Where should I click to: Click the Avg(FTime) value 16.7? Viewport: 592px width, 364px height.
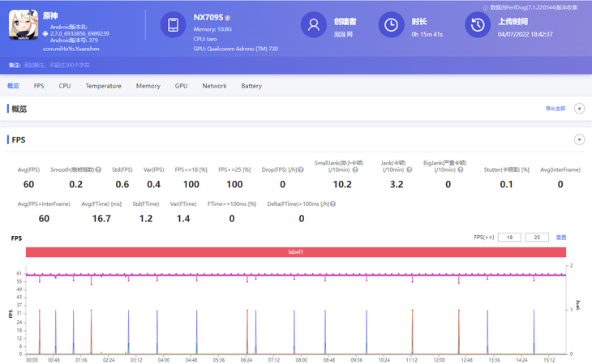coord(101,219)
